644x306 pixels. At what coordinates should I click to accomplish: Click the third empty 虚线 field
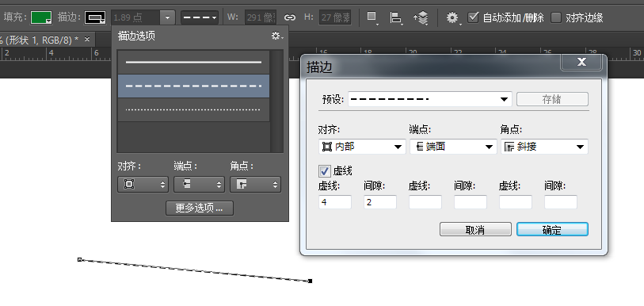coord(516,202)
